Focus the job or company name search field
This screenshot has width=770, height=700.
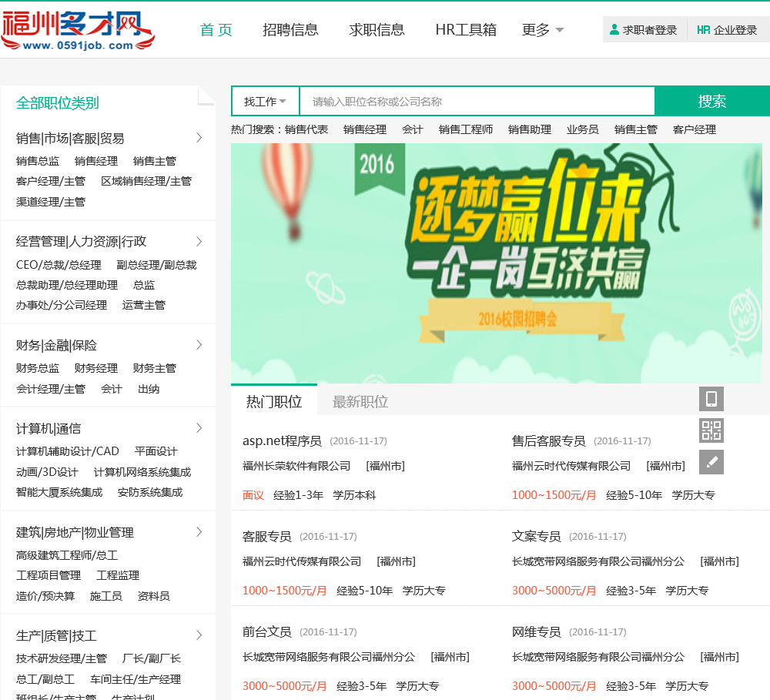[x=477, y=101]
